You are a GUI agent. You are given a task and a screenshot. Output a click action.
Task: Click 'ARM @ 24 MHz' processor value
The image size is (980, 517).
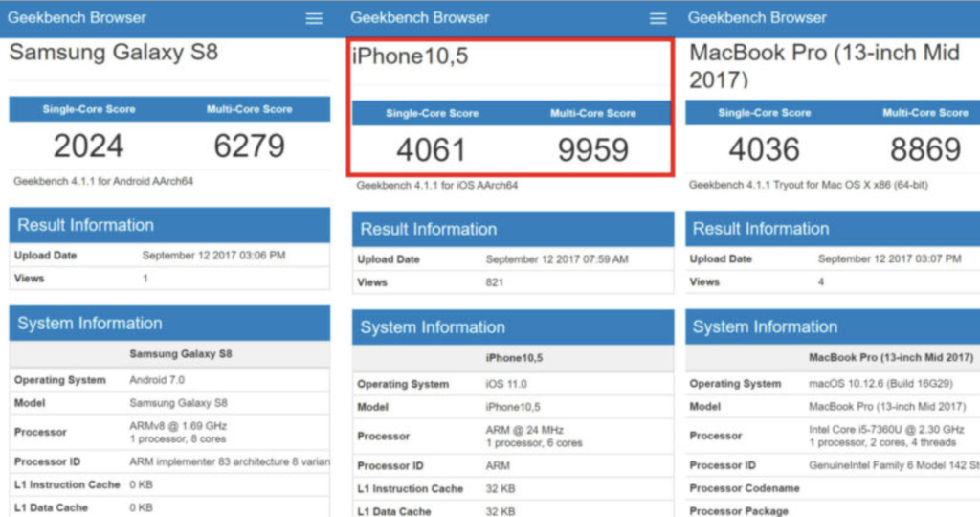tap(524, 430)
